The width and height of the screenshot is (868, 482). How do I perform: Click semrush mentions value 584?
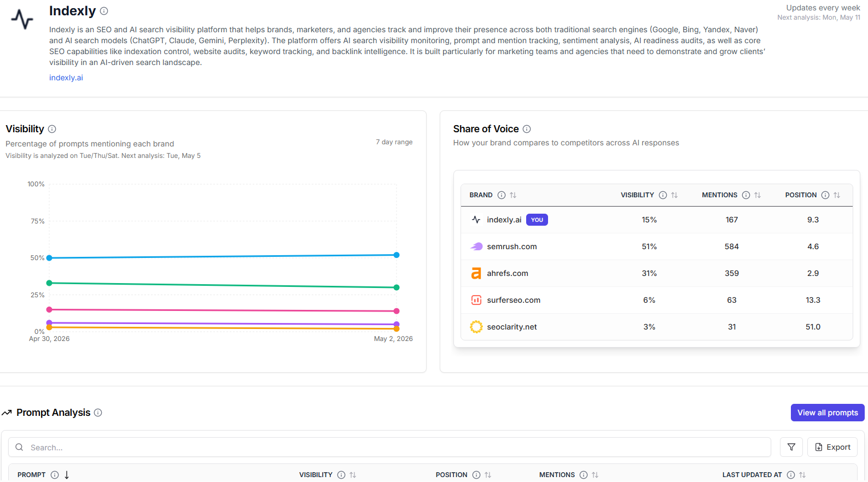tap(732, 246)
